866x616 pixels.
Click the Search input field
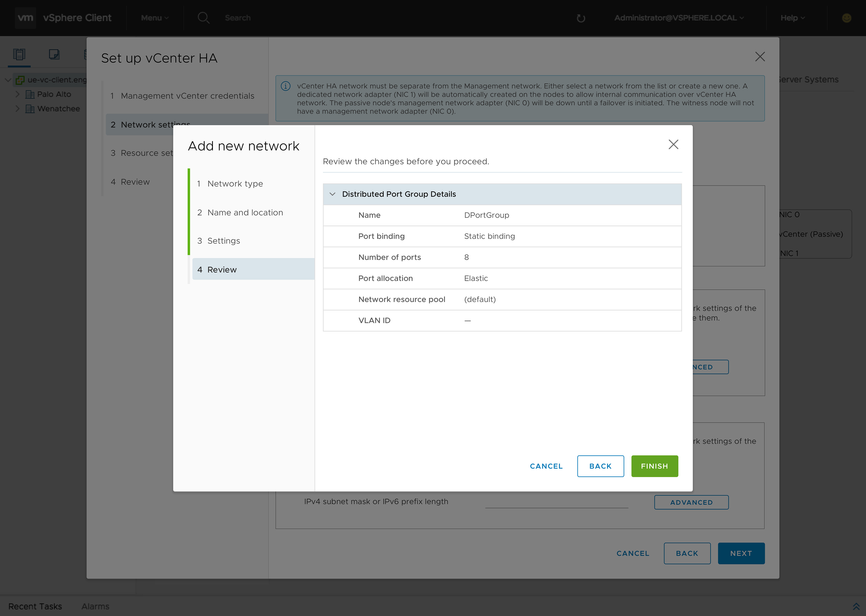[238, 18]
